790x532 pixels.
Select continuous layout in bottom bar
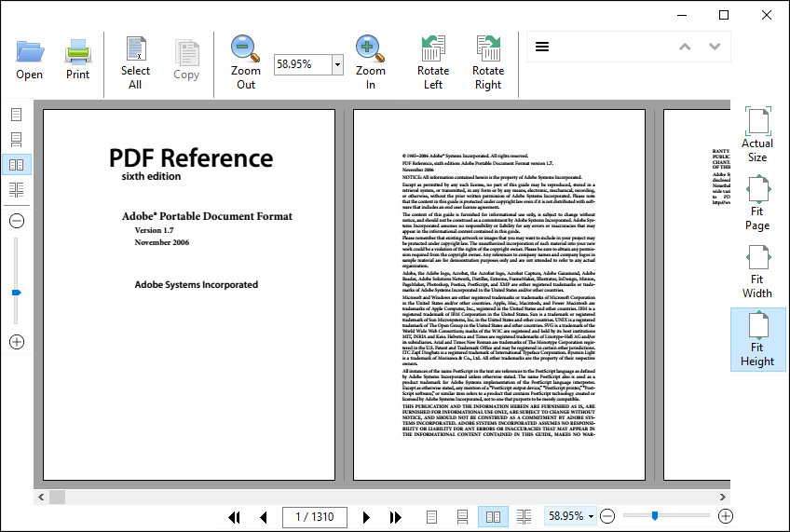pyautogui.click(x=462, y=517)
